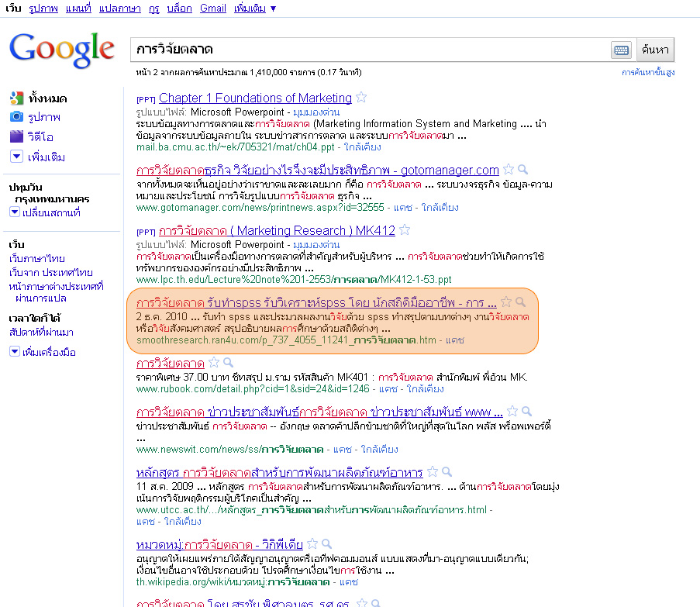Viewport: 700px width, 607px height.
Task: Expand เปลี่ยนสถานที่ (change location) arrow
Action: (15, 212)
